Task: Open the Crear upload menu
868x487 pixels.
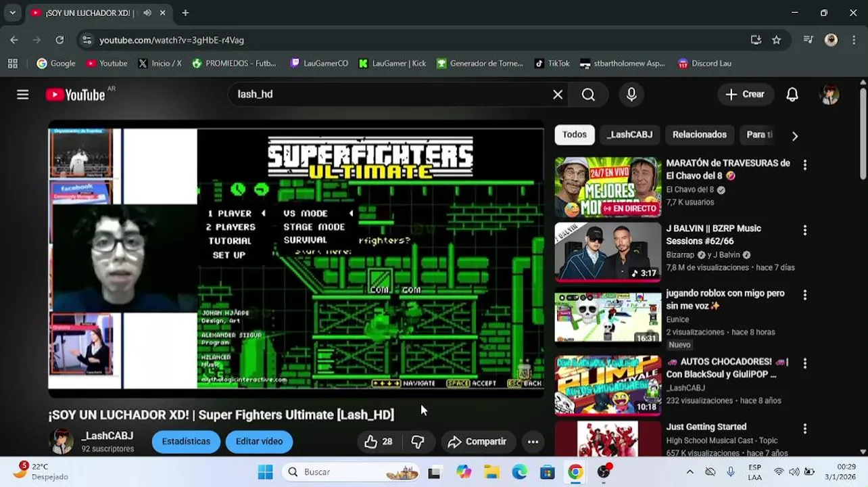Action: click(744, 95)
